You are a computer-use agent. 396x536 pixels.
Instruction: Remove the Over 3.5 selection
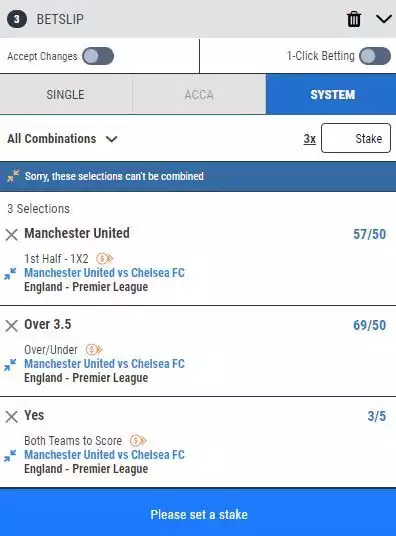[12, 326]
